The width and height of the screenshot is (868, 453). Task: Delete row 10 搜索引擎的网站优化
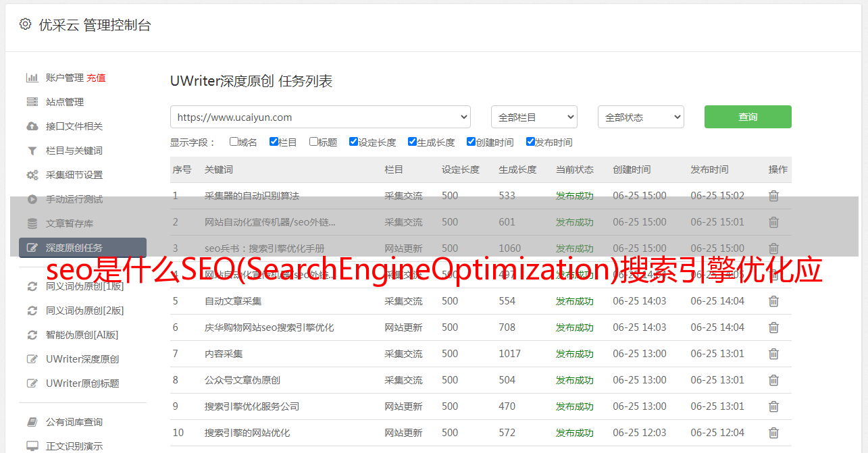pyautogui.click(x=774, y=433)
